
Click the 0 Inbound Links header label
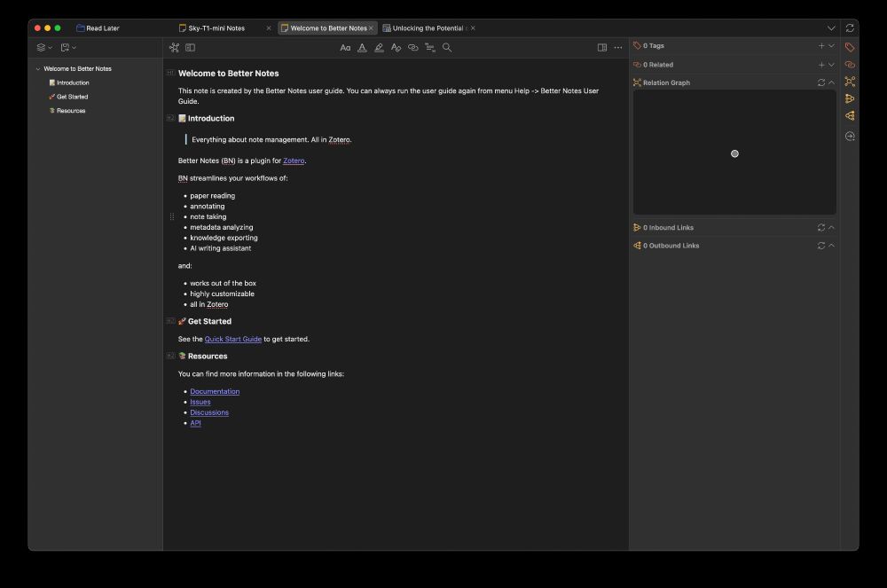click(x=668, y=227)
